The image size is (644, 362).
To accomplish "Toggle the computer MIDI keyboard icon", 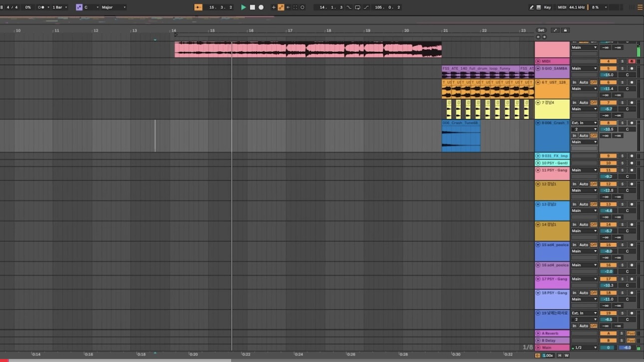I will tap(539, 7).
